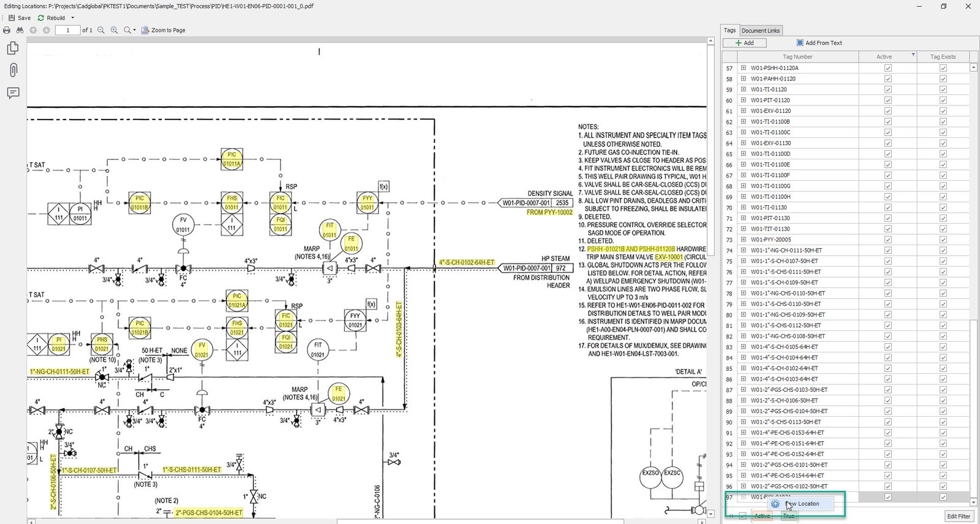980x524 pixels.
Task: Click the Zoom In magnifier icon
Action: coord(114,30)
